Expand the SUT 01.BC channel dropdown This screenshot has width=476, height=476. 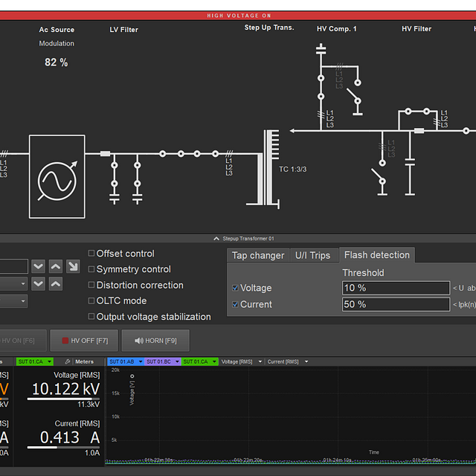161,361
